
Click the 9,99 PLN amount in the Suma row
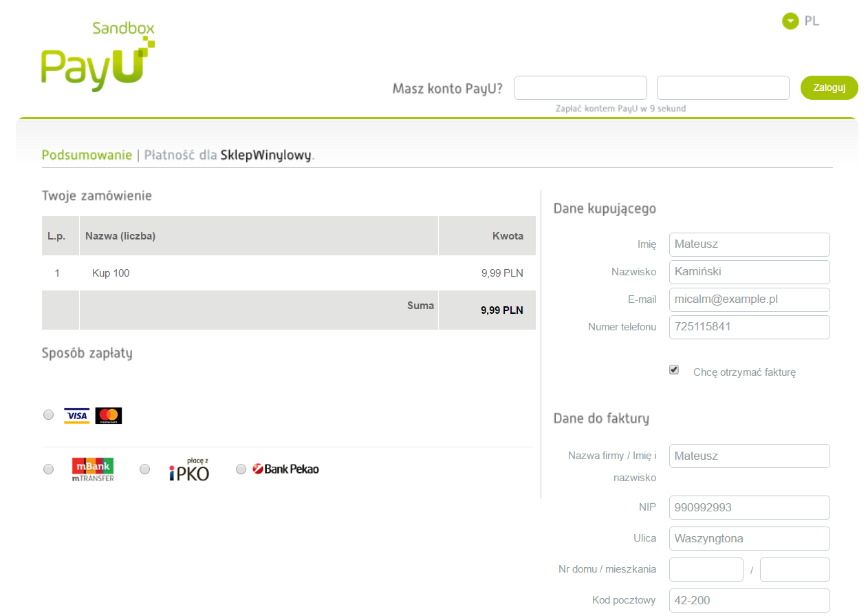502,310
